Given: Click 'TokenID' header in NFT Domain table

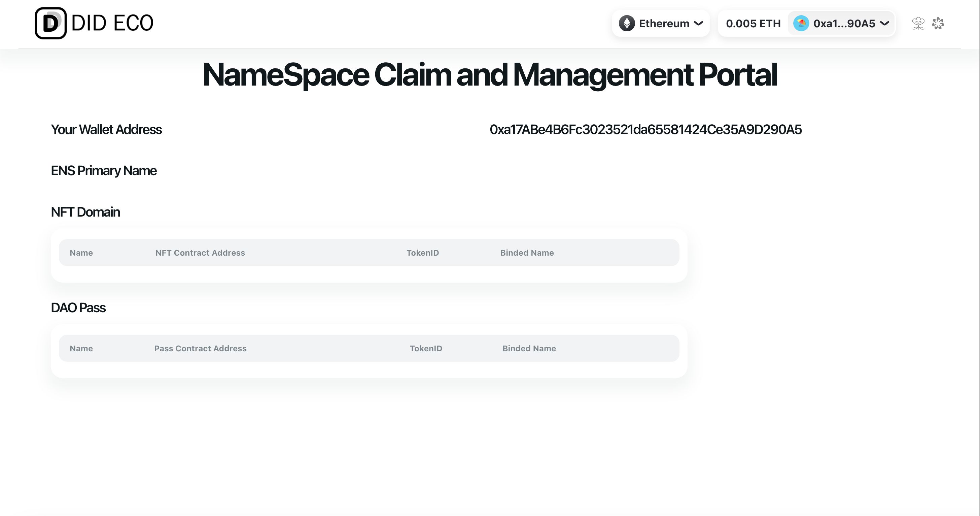Looking at the screenshot, I should [x=423, y=253].
